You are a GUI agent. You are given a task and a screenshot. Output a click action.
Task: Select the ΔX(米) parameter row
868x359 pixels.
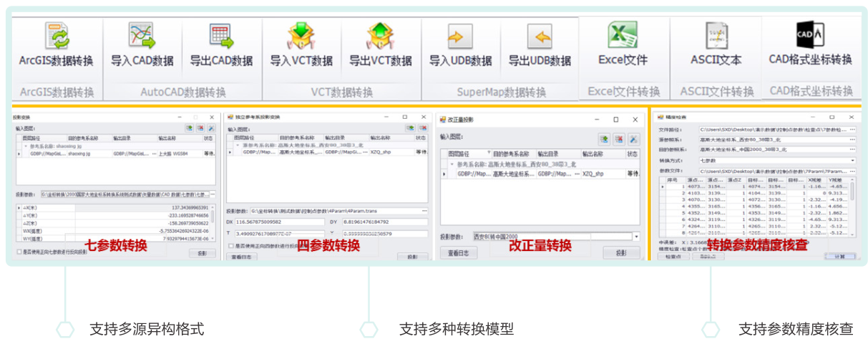[115, 207]
